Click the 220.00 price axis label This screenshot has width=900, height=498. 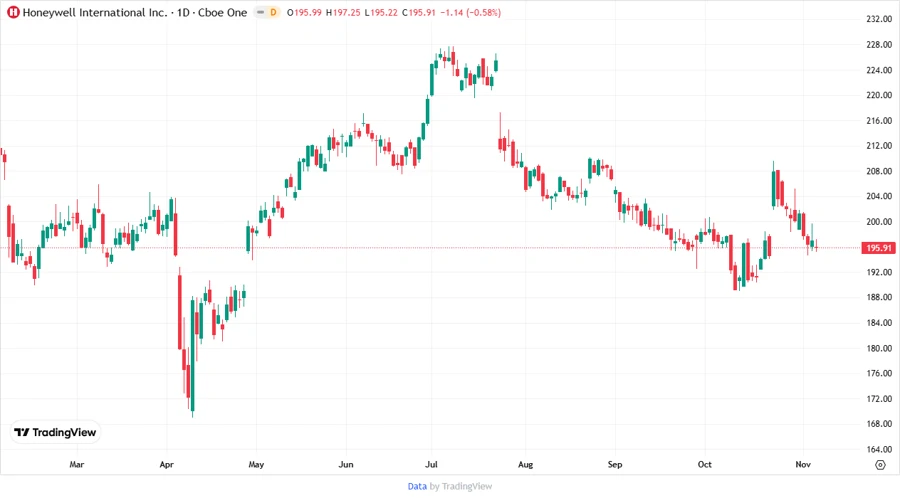coord(879,95)
